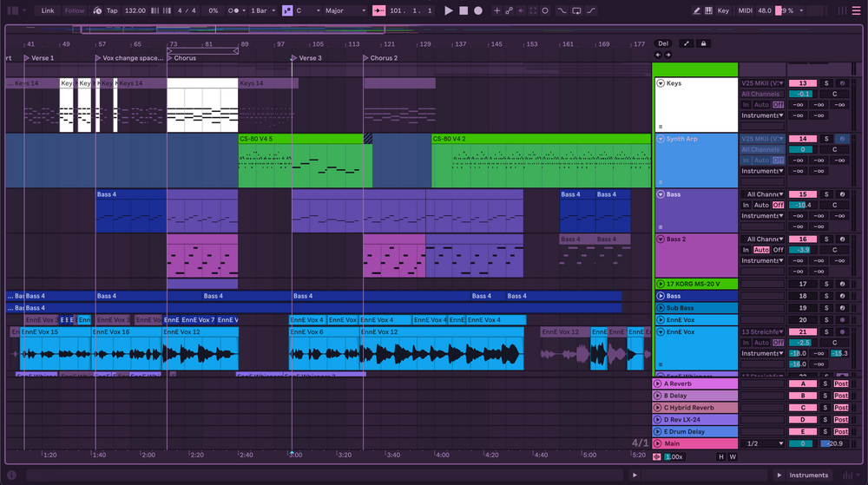The image size is (868, 485).
Task: Enable the Draw Mode pencil icon
Action: tap(696, 10)
